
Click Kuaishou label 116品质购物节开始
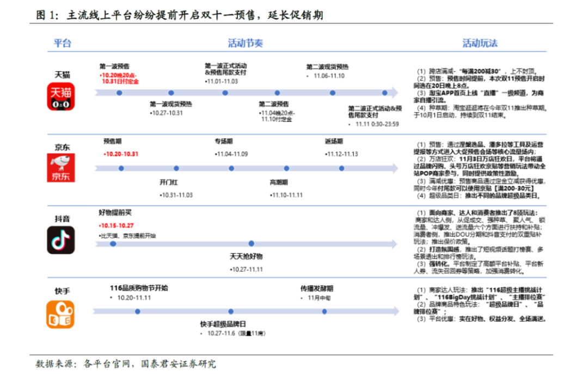(139, 288)
